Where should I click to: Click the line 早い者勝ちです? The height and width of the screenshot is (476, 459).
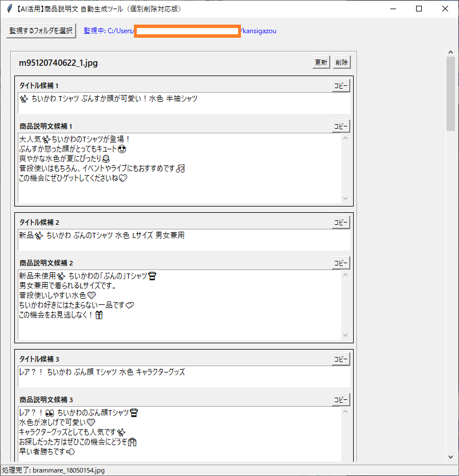[x=47, y=451]
